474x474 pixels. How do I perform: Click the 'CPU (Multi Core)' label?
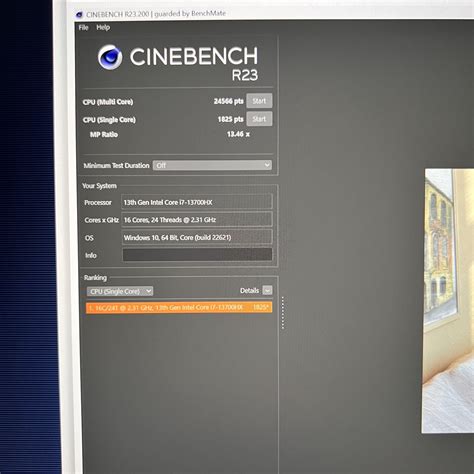108,102
